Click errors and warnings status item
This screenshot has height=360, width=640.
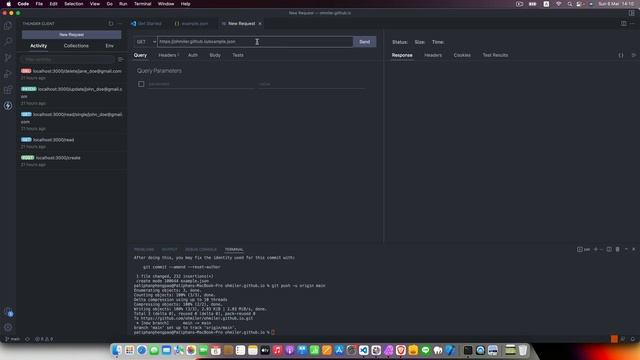[x=44, y=339]
